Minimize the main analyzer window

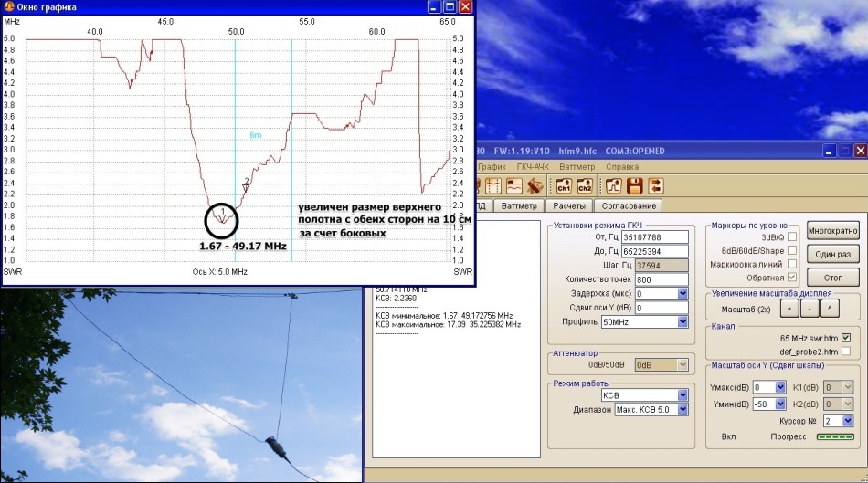click(x=829, y=151)
